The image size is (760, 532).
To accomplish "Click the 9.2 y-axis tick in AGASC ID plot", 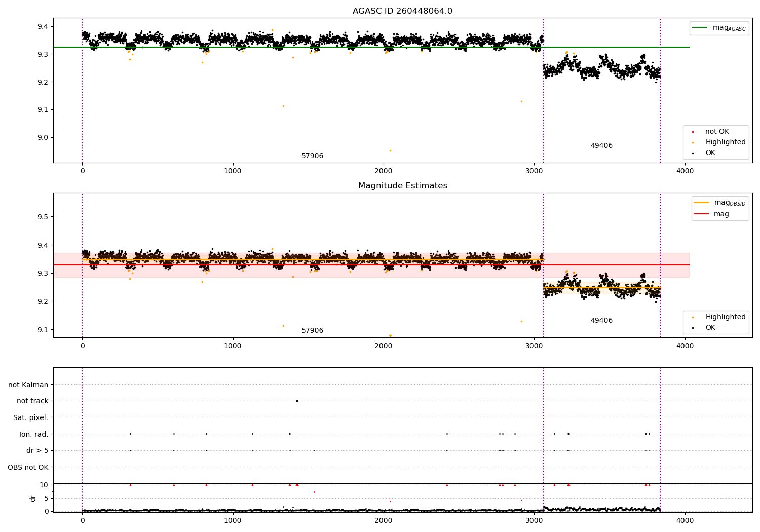I will [x=43, y=82].
